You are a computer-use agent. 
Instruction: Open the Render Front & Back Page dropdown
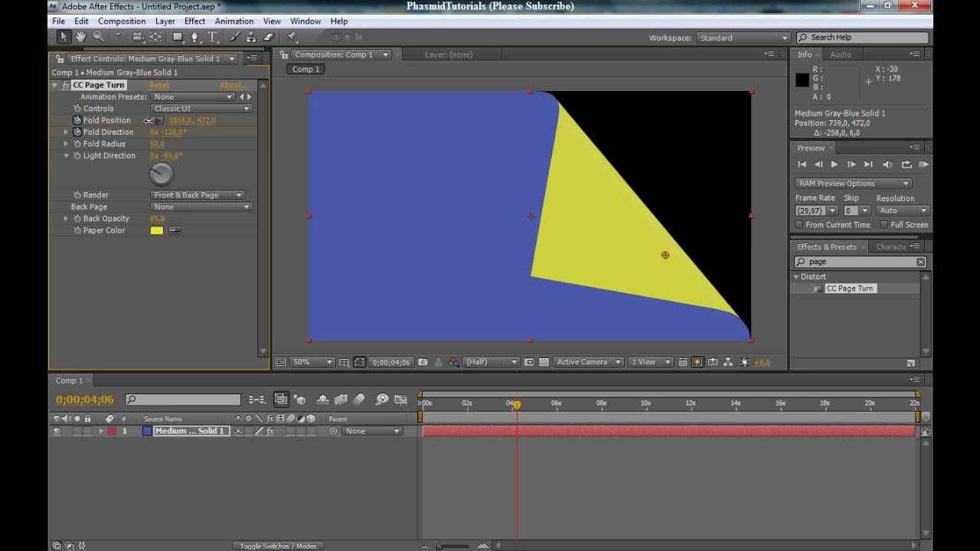coord(198,195)
